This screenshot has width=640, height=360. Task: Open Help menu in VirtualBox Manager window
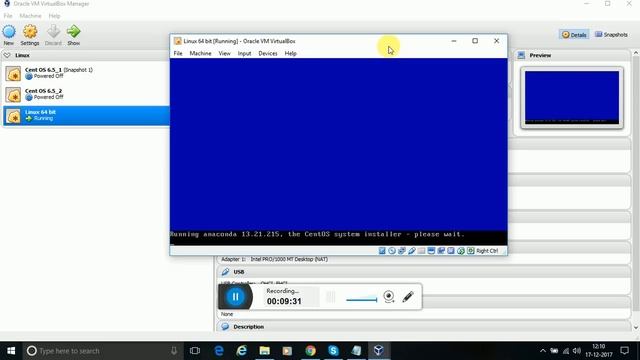tap(54, 16)
